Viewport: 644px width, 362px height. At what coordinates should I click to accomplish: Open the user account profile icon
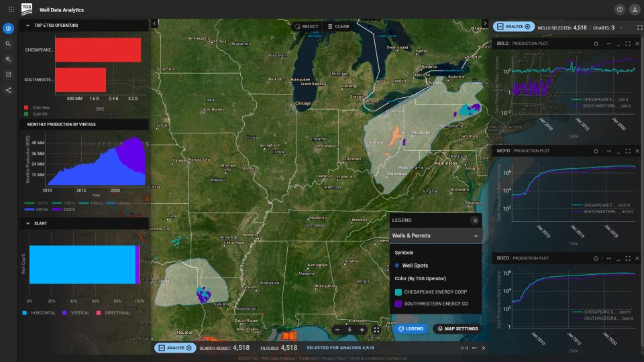(634, 9)
